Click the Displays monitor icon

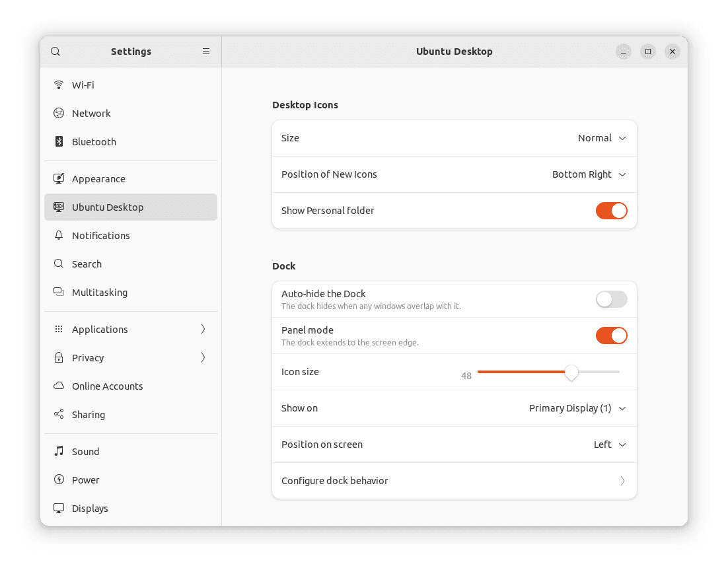click(59, 509)
